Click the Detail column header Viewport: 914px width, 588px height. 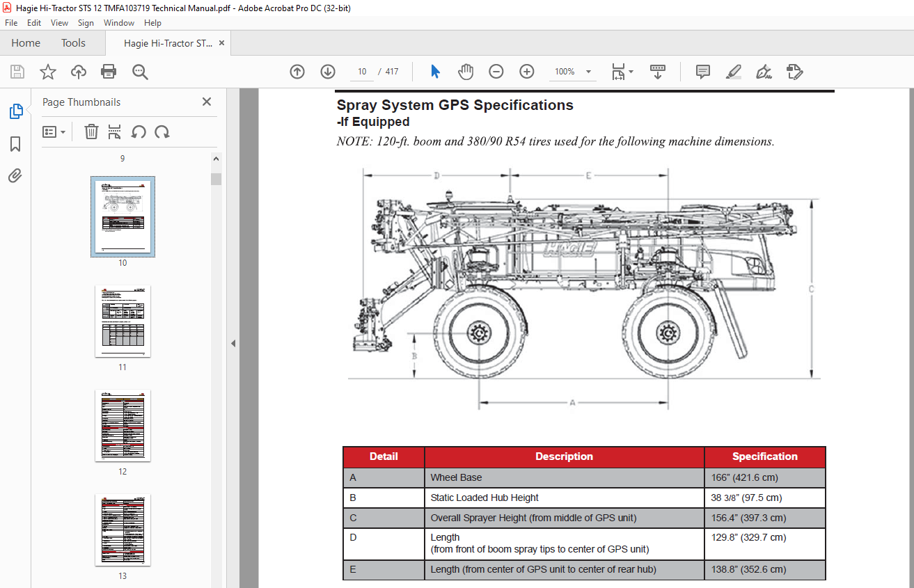[384, 456]
